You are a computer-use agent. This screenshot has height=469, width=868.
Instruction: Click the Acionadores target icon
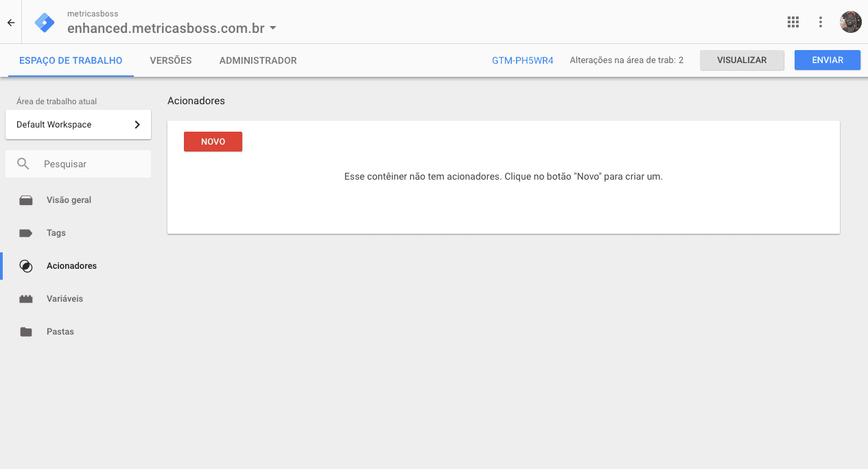[x=26, y=265]
